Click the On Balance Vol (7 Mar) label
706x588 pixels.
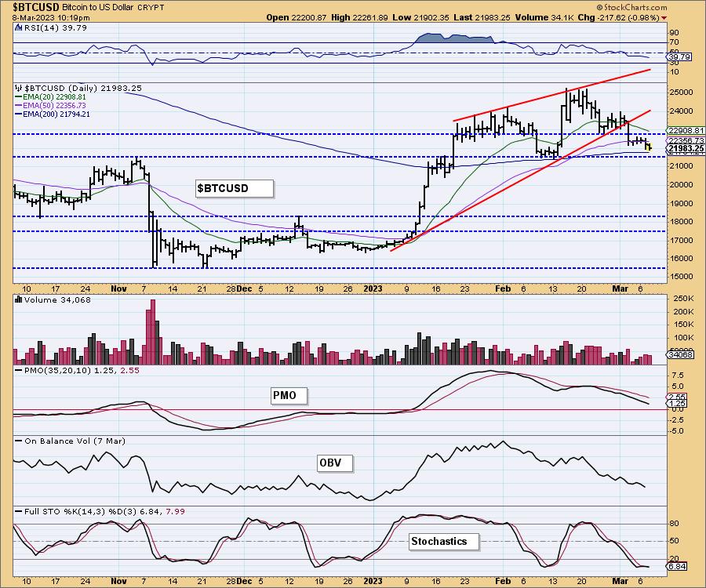pyautogui.click(x=75, y=441)
